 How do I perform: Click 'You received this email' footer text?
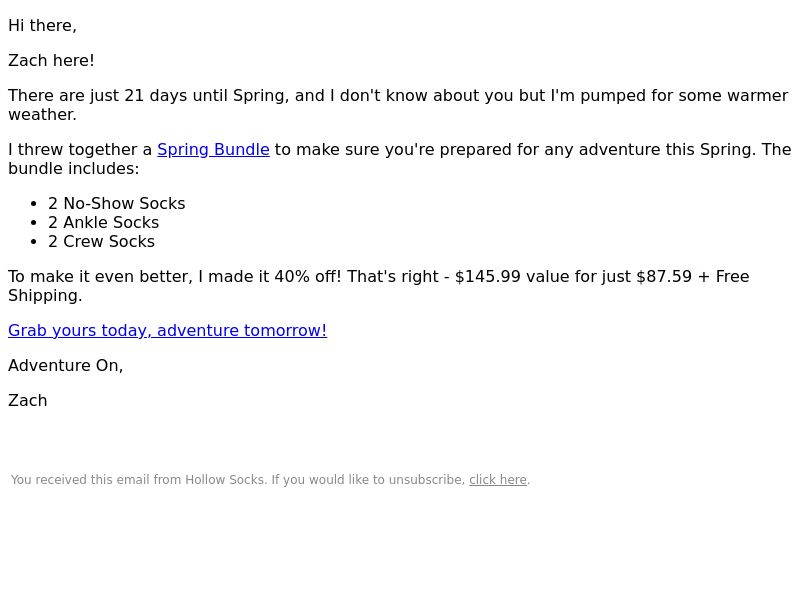coord(80,480)
